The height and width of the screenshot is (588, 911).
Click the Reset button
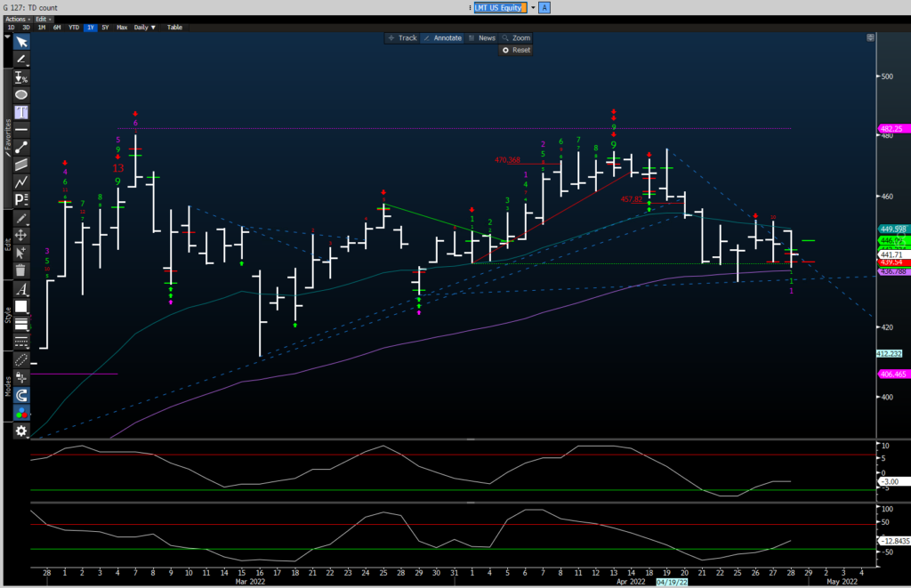coord(516,50)
